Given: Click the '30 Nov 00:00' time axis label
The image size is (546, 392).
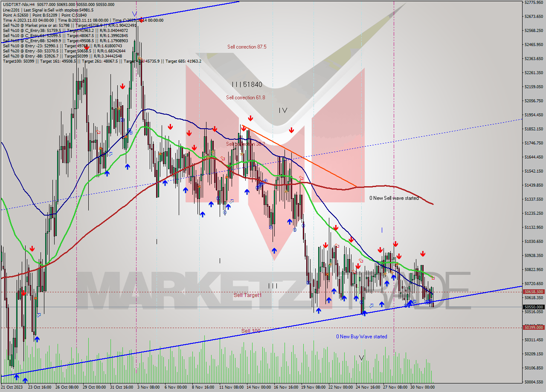Looking at the screenshot, I should pos(423,387).
